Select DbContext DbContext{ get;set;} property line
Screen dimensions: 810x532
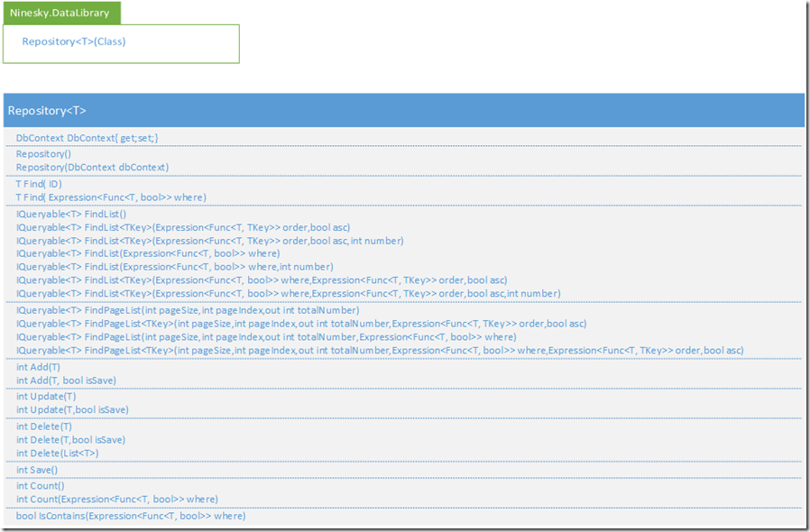click(87, 138)
